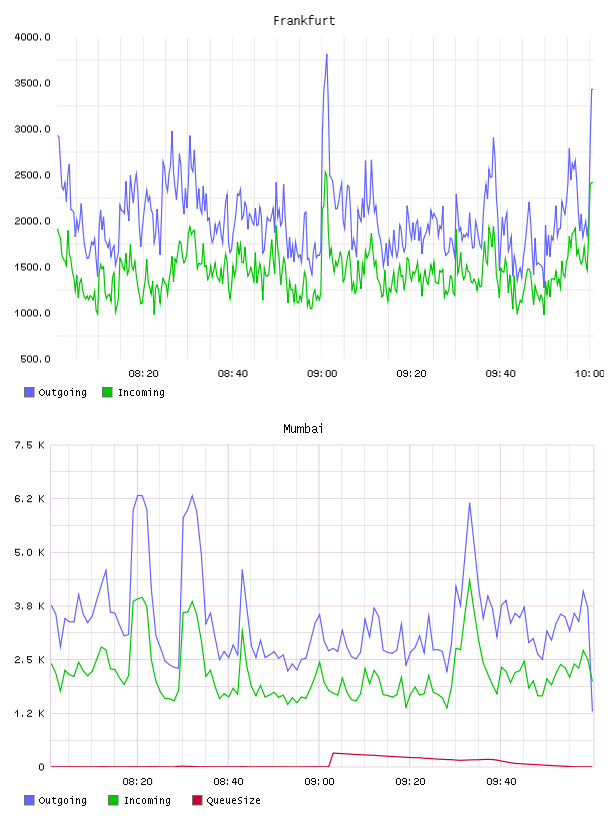
Task: Click the 08:40 time label in Frankfurt chart
Action: click(x=233, y=374)
